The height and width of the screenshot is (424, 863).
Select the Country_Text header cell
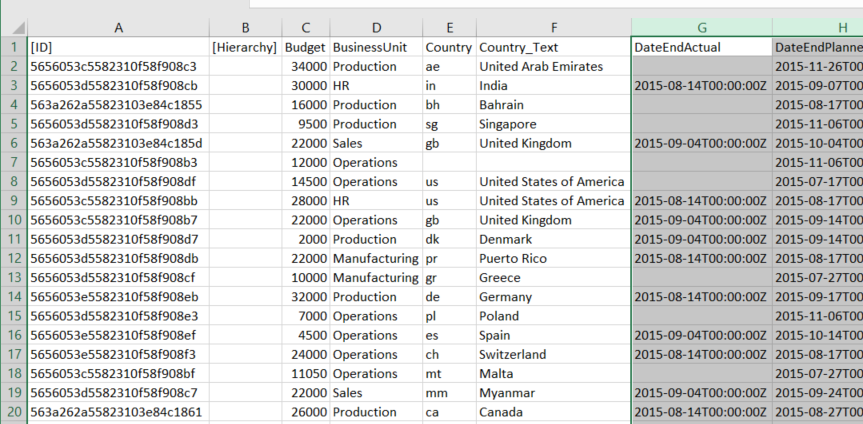coord(553,47)
